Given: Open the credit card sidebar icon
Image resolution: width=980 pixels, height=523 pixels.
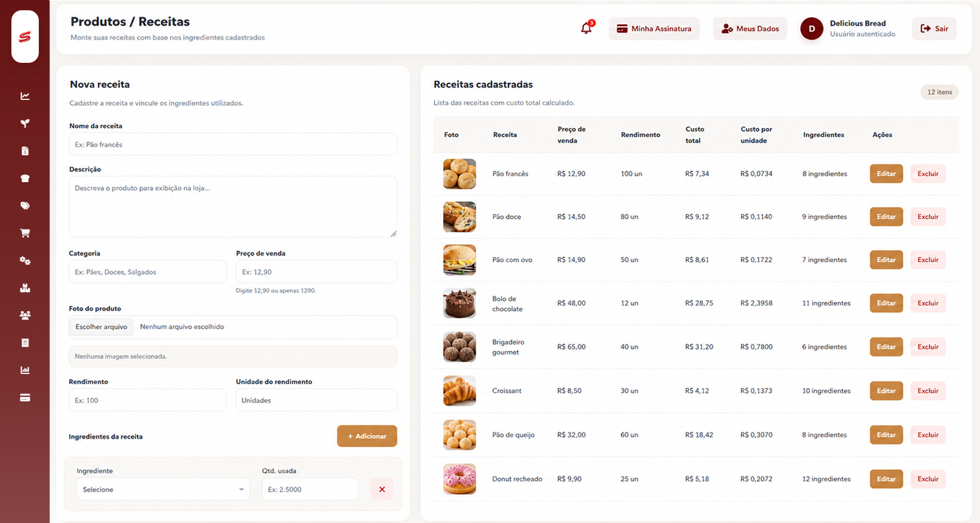Looking at the screenshot, I should (x=25, y=397).
